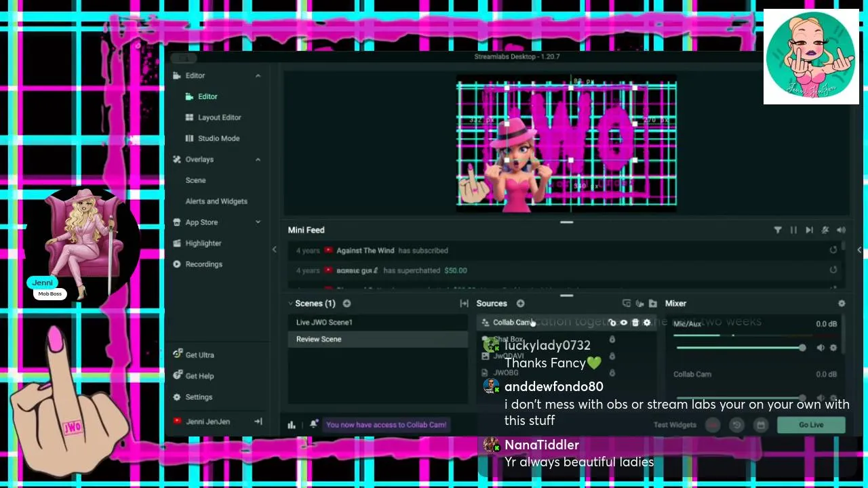Image resolution: width=868 pixels, height=488 pixels.
Task: Mute the Mic/Aux channel speaker icon
Action: (821, 348)
